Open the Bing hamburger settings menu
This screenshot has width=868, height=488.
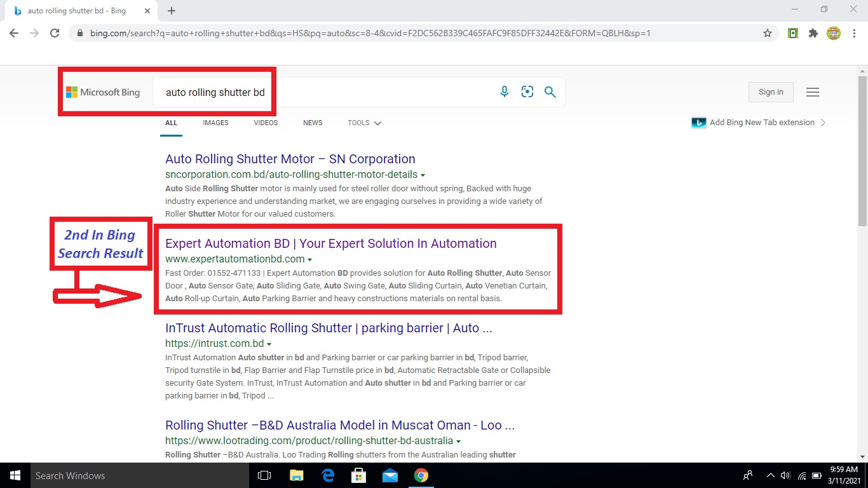[812, 92]
